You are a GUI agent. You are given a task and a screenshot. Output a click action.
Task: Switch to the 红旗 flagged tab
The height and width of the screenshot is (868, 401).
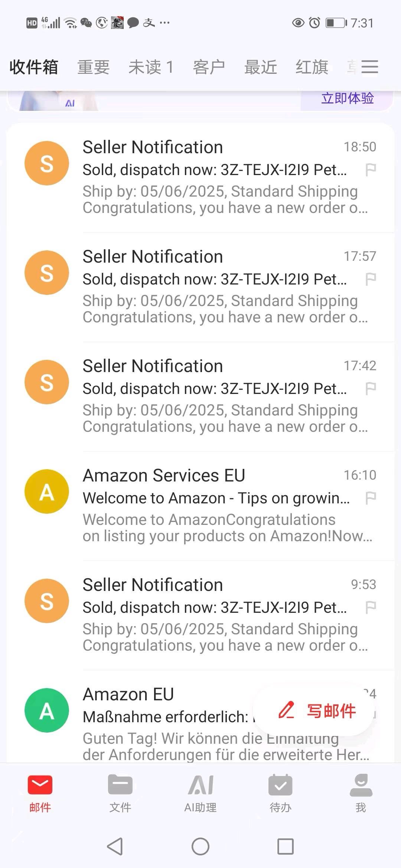312,67
